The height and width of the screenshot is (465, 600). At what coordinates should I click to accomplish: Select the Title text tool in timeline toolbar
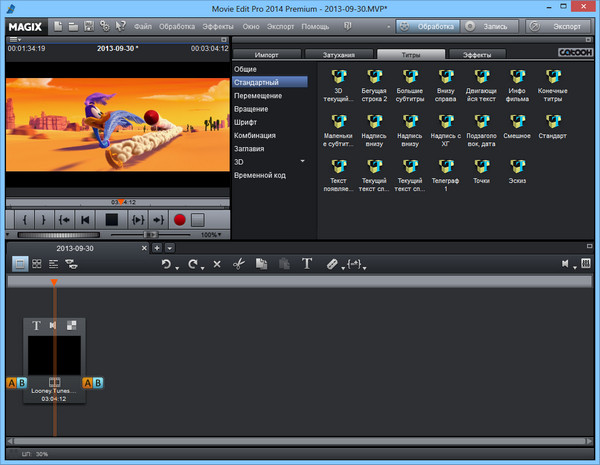(x=307, y=264)
